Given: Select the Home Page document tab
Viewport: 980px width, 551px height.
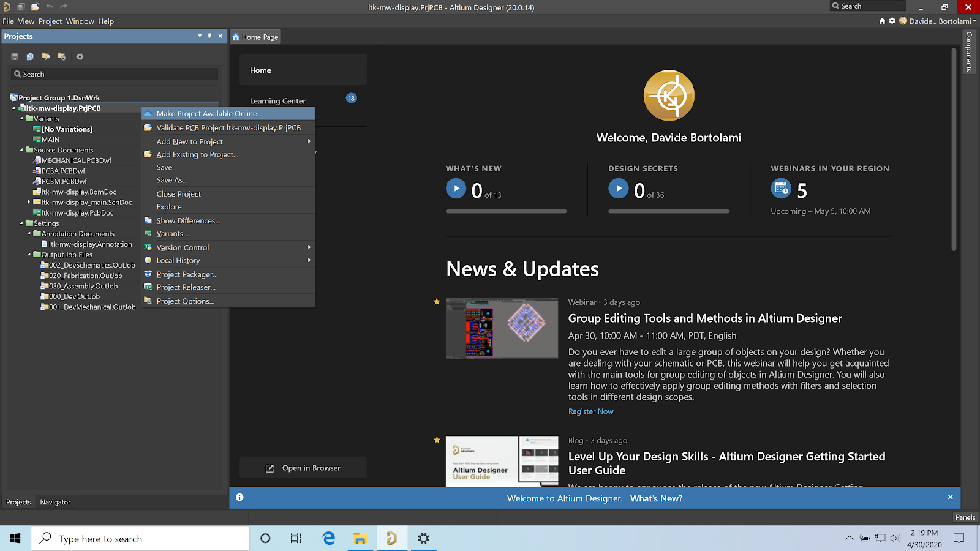Looking at the screenshot, I should coord(255,37).
